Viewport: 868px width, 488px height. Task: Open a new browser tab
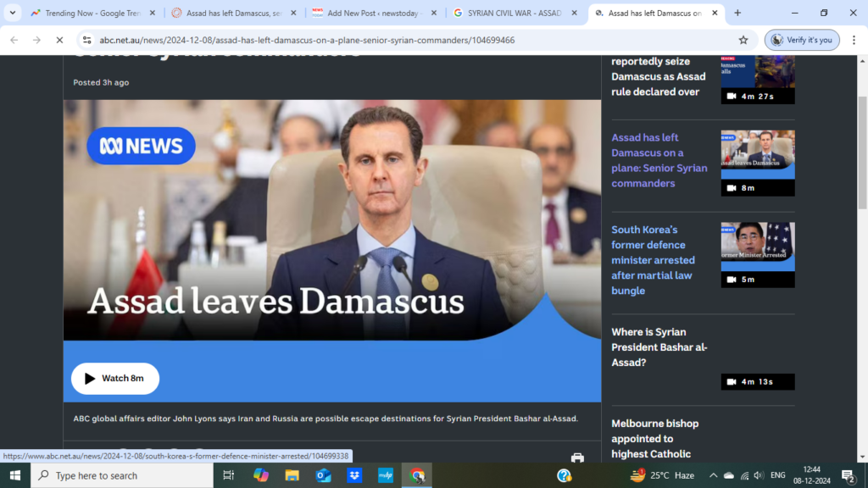737,13
